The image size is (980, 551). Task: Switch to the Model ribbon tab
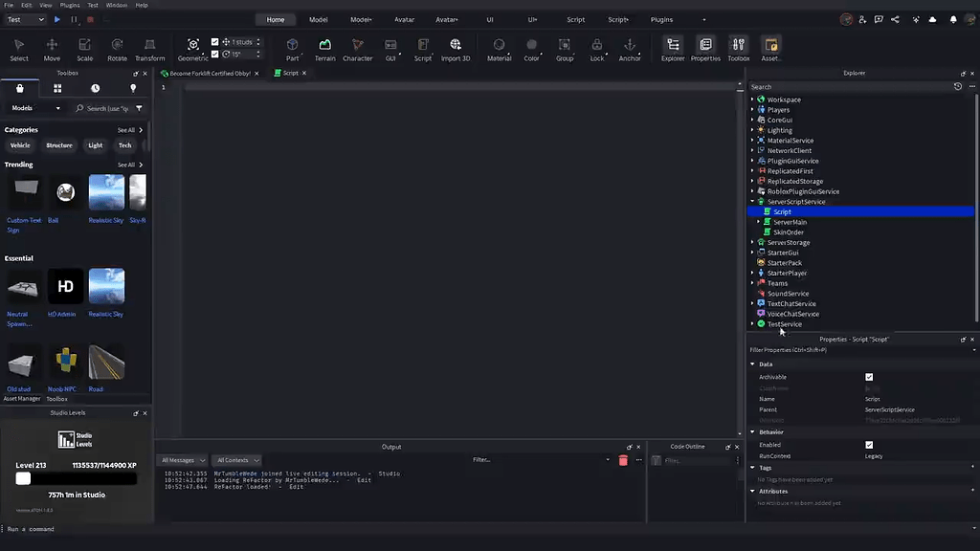[318, 19]
